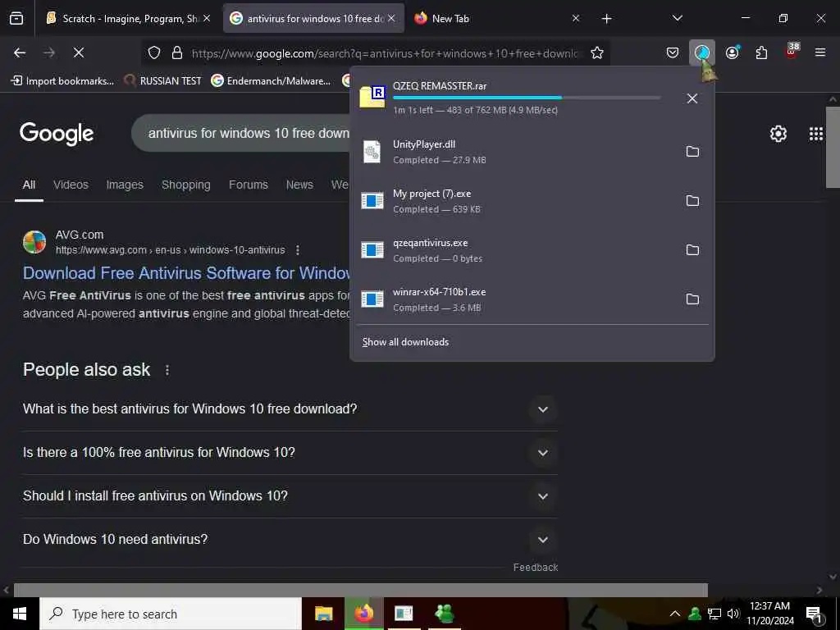Select the Shopping search filter

pyautogui.click(x=186, y=185)
